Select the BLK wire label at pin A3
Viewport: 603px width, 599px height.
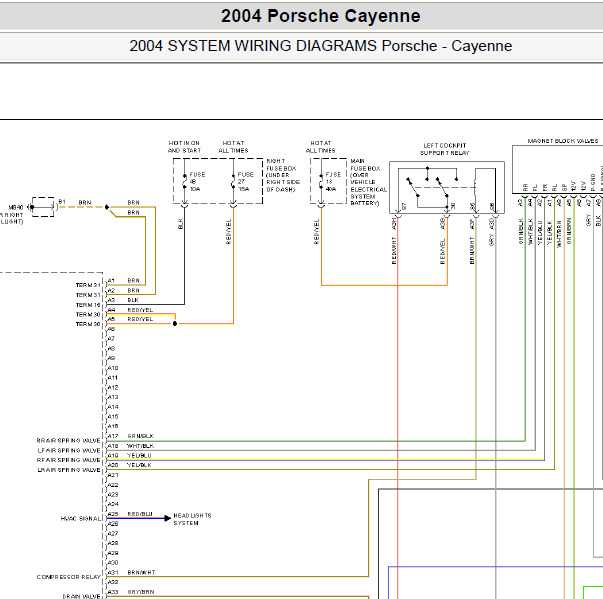click(133, 300)
